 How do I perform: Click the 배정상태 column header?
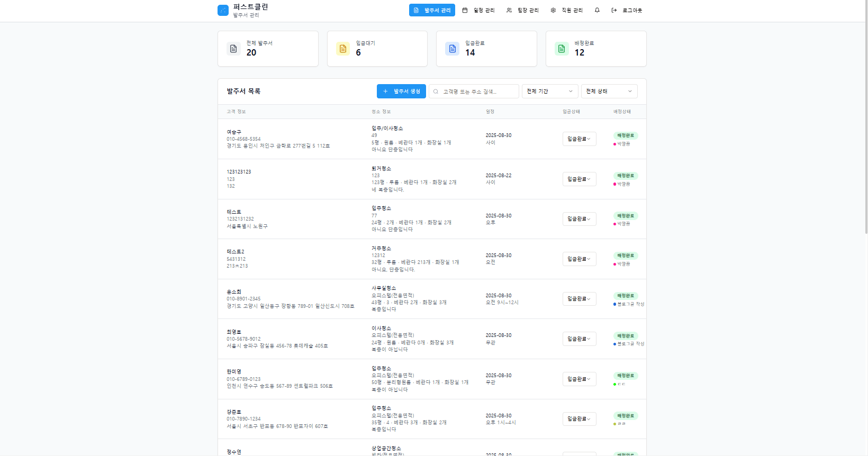(622, 112)
